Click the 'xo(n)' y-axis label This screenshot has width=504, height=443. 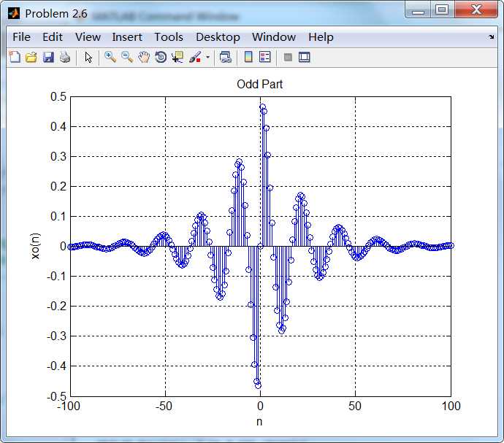tap(35, 246)
